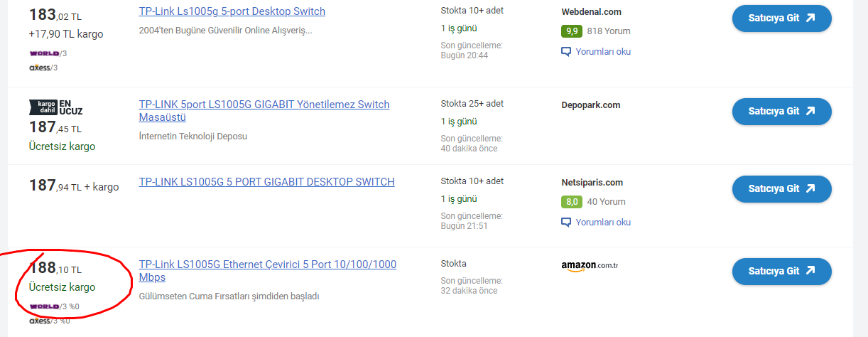Go to seller Webdenal.com with Satıcıya Git

(781, 18)
